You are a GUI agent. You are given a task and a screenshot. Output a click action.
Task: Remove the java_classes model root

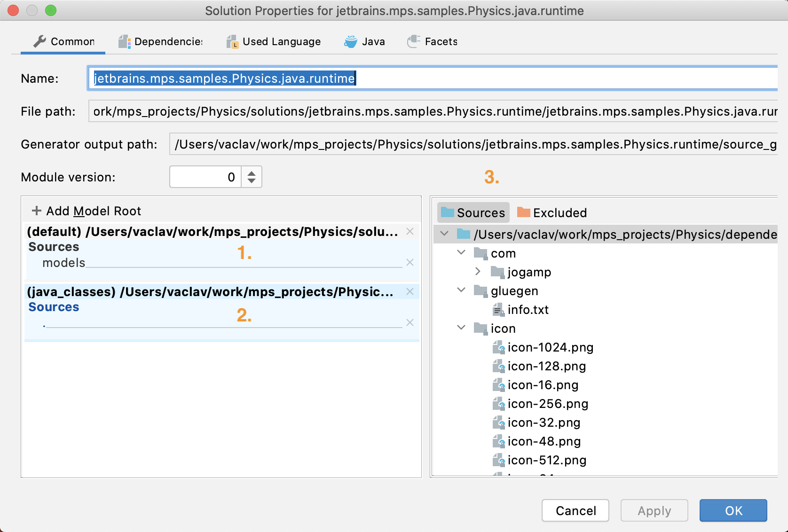tap(410, 291)
